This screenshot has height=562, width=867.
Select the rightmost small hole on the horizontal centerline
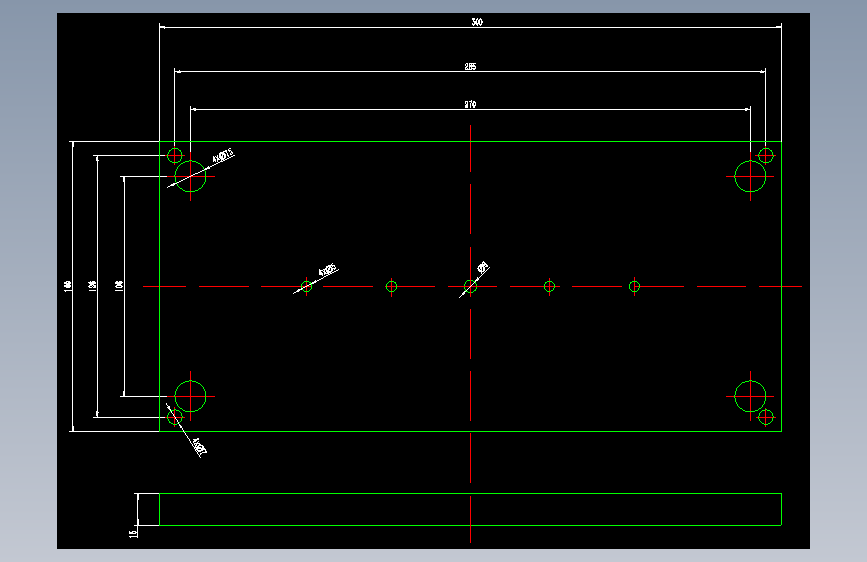click(x=634, y=287)
